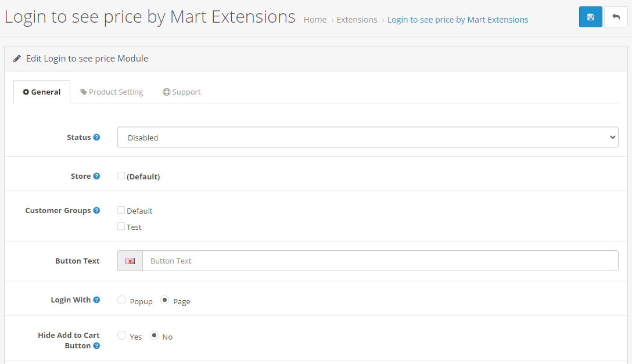
Task: Choose Yes for Hide Add to Cart Button
Action: click(x=121, y=336)
